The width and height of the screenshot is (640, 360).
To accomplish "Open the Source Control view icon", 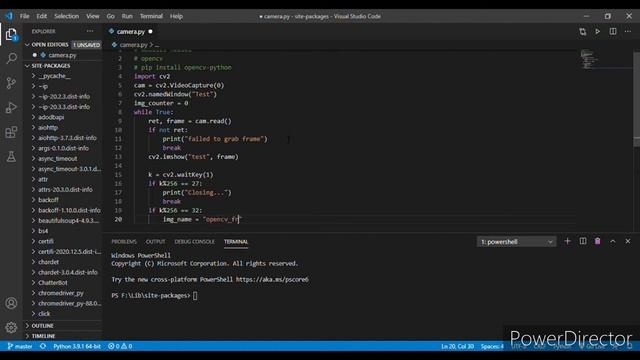I will (x=11, y=83).
